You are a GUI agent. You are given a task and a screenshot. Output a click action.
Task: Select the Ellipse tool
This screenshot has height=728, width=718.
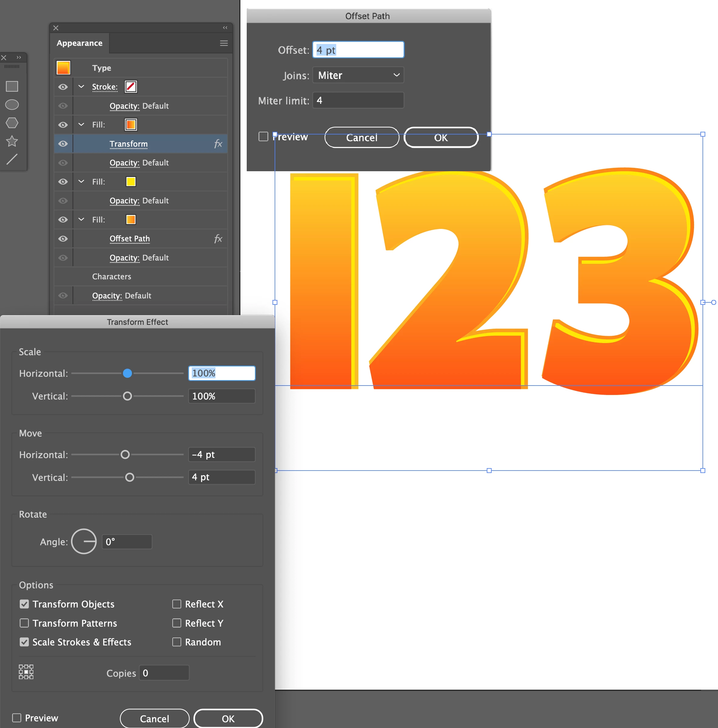point(12,104)
